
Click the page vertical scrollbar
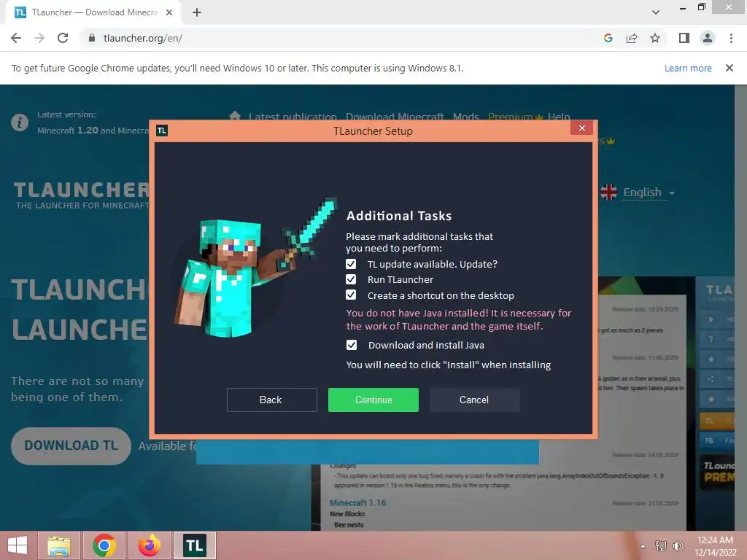coord(741,308)
